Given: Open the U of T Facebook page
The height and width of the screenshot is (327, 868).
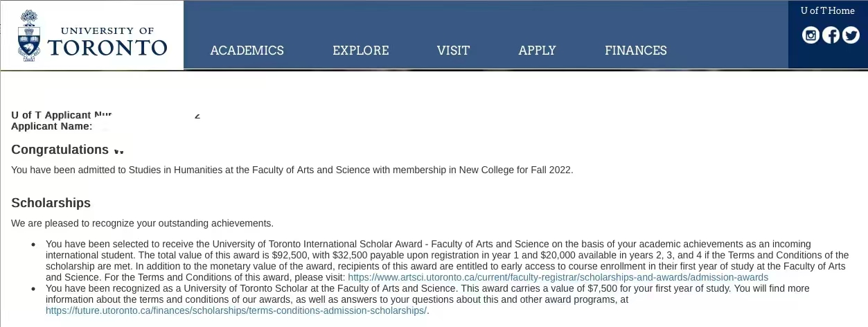Looking at the screenshot, I should [x=831, y=35].
